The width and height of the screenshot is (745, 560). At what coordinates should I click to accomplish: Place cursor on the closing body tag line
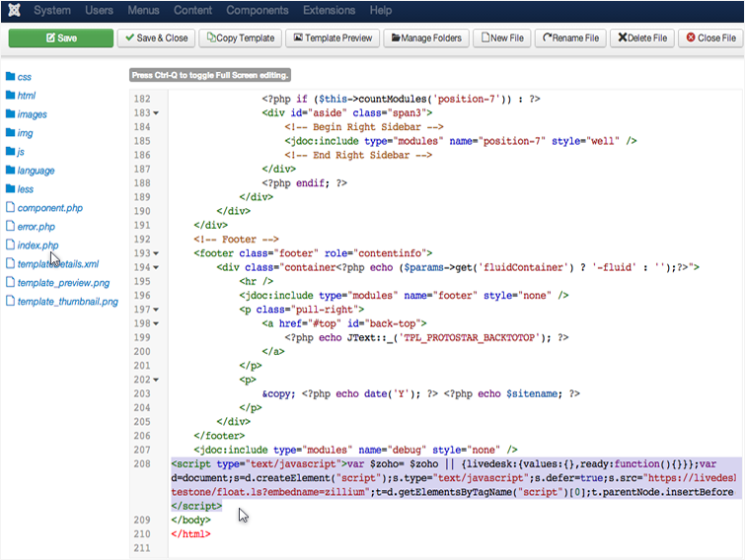click(x=191, y=520)
